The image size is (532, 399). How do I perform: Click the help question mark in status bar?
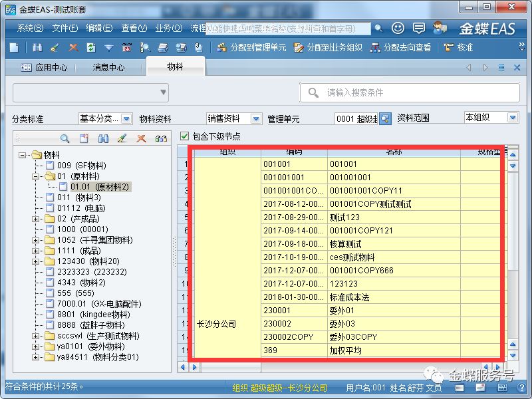click(x=522, y=387)
